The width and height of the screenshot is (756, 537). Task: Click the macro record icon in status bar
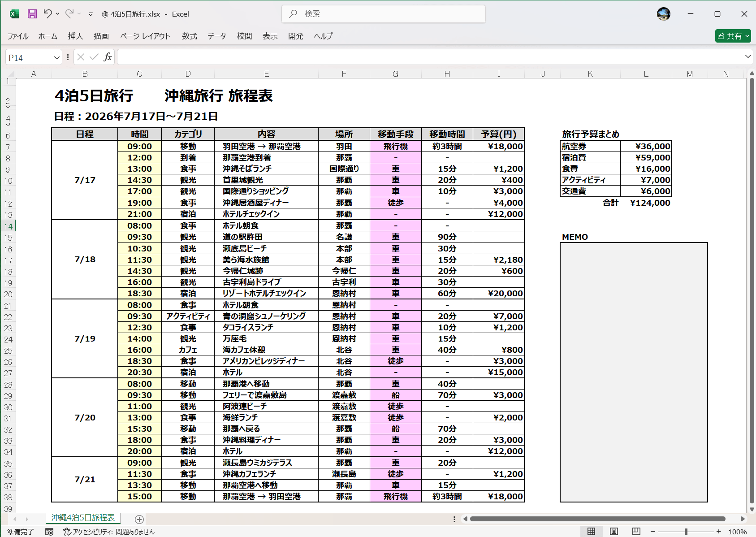point(49,532)
